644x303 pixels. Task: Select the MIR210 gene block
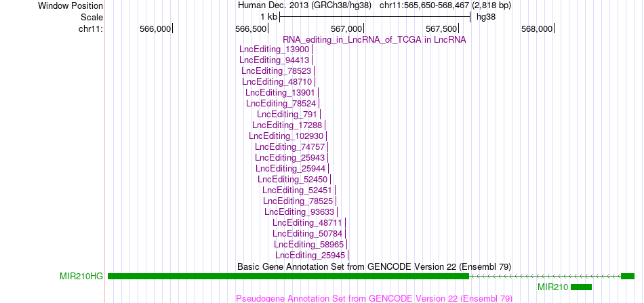[x=581, y=287]
